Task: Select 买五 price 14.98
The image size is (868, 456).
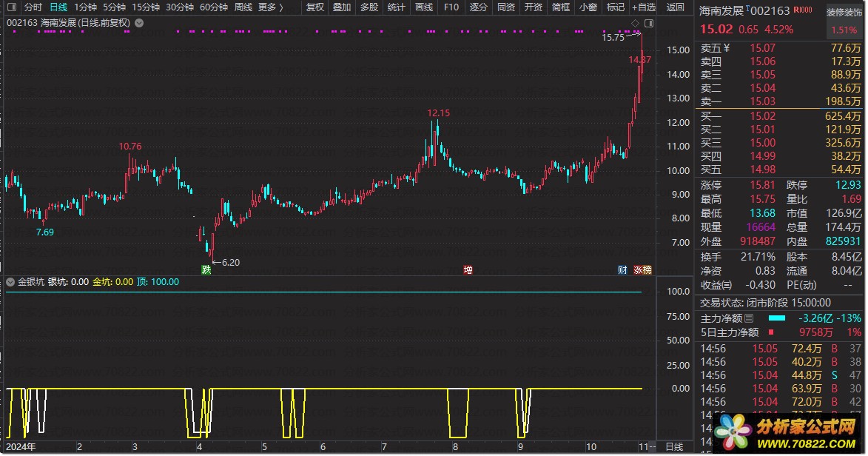Action: point(763,170)
